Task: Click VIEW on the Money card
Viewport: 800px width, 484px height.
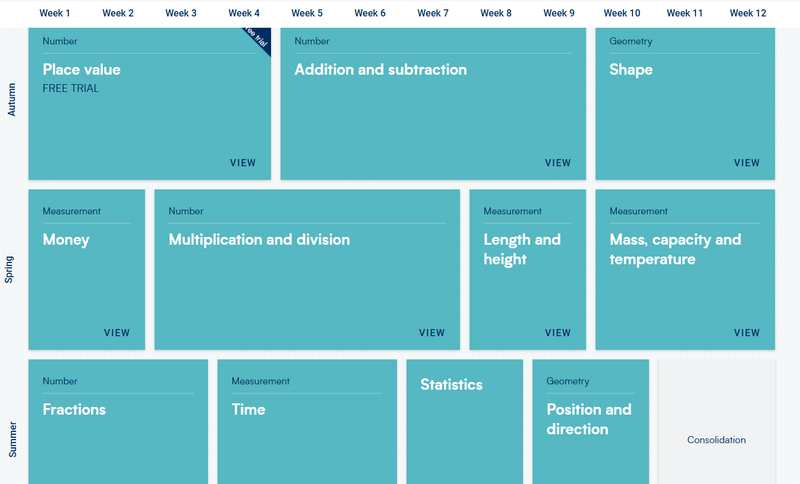Action: tap(117, 333)
